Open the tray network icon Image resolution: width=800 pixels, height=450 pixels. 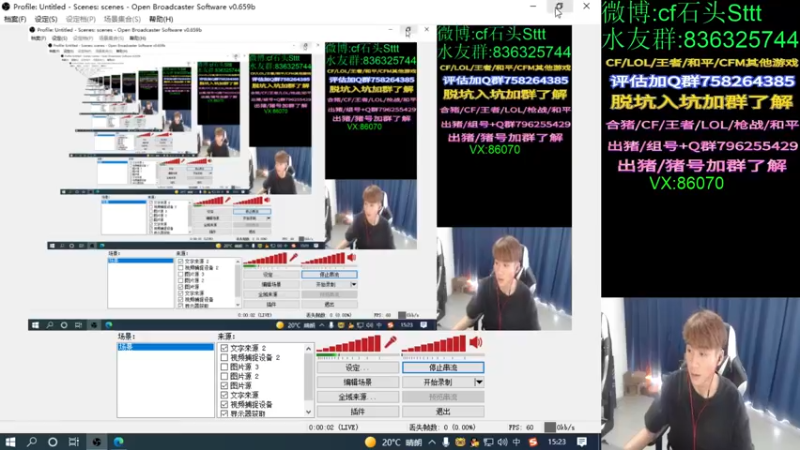pos(488,442)
